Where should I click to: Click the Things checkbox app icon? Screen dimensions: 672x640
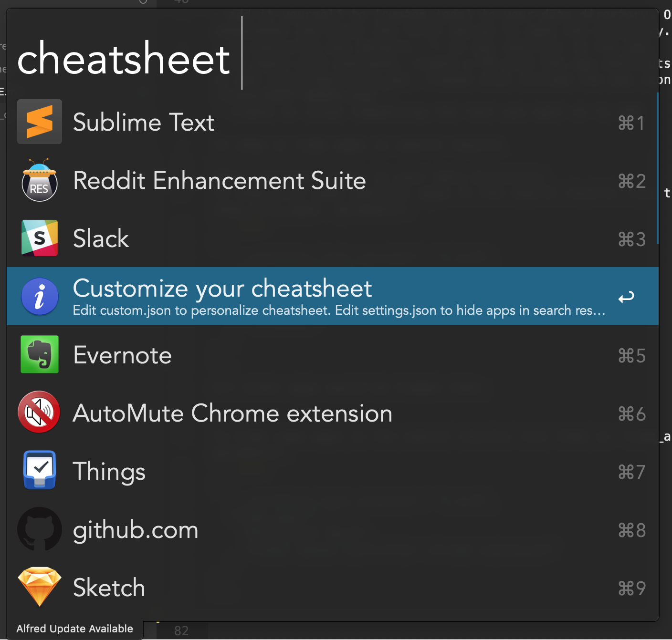coord(40,470)
